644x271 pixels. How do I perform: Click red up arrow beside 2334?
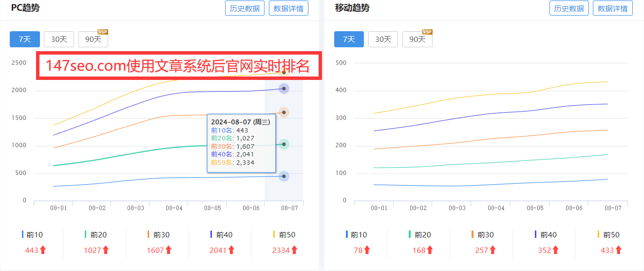(x=294, y=250)
